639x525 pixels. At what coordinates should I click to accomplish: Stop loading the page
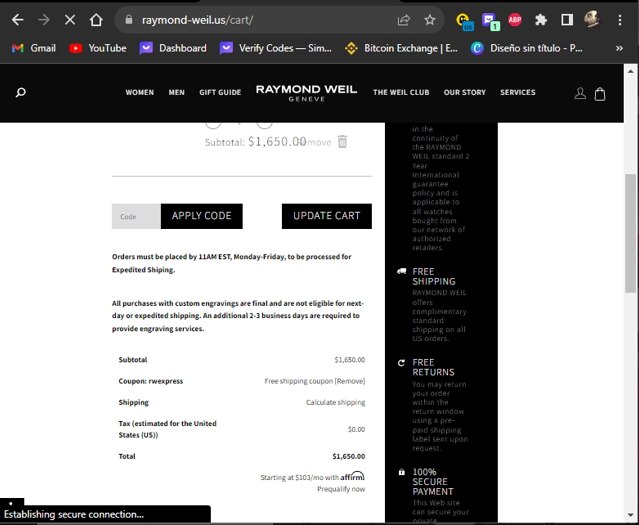click(x=70, y=20)
